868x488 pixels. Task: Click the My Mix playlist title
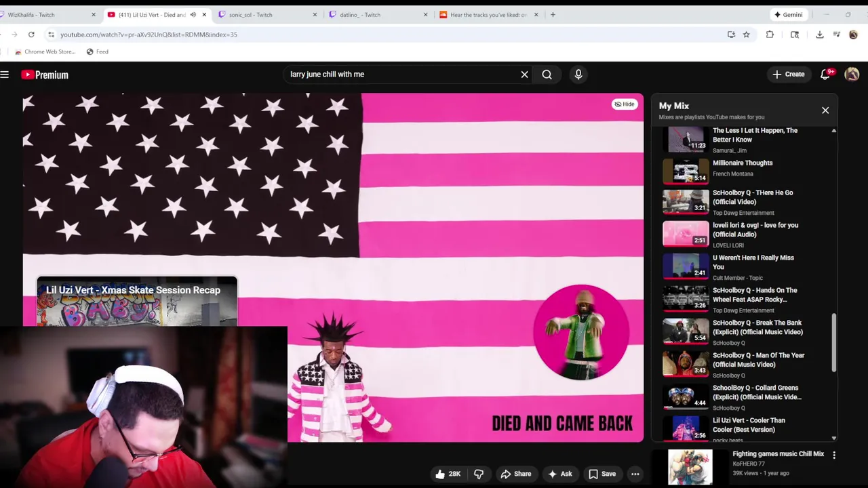[x=674, y=106]
